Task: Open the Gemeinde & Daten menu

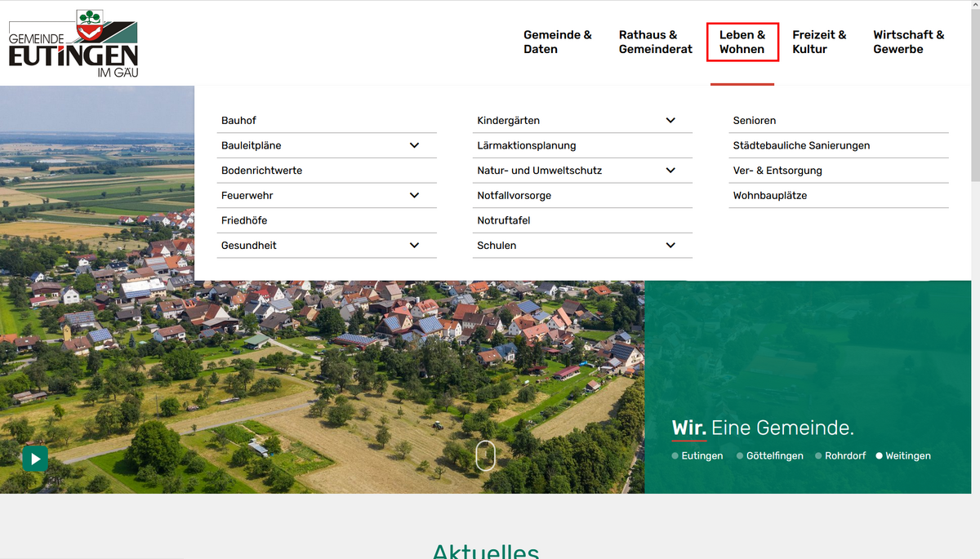Action: tap(558, 42)
